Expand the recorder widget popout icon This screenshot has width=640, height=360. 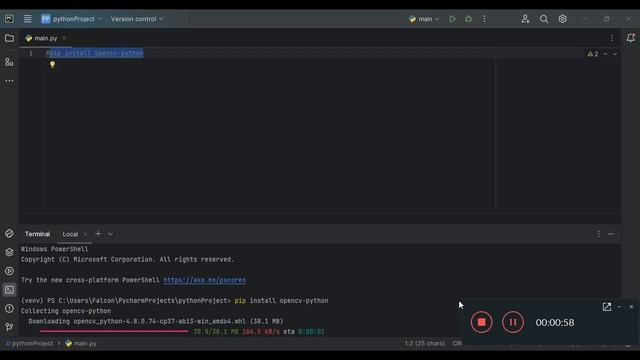click(607, 307)
